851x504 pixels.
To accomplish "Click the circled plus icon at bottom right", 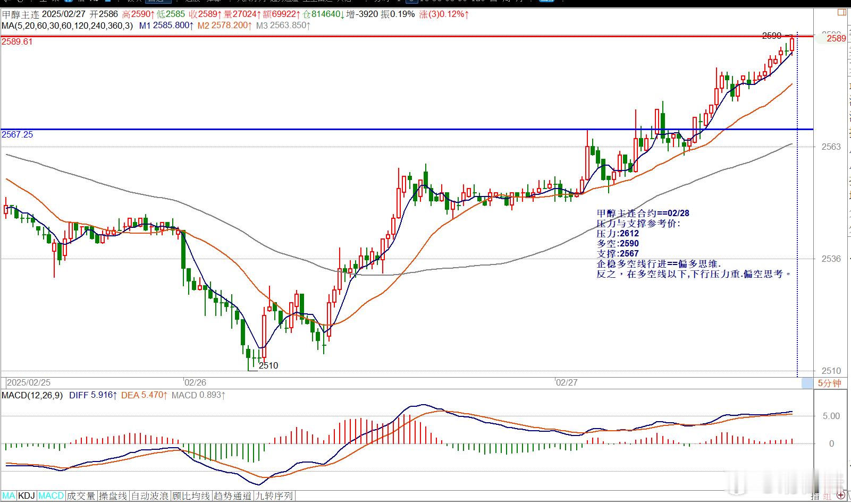I will tap(840, 496).
